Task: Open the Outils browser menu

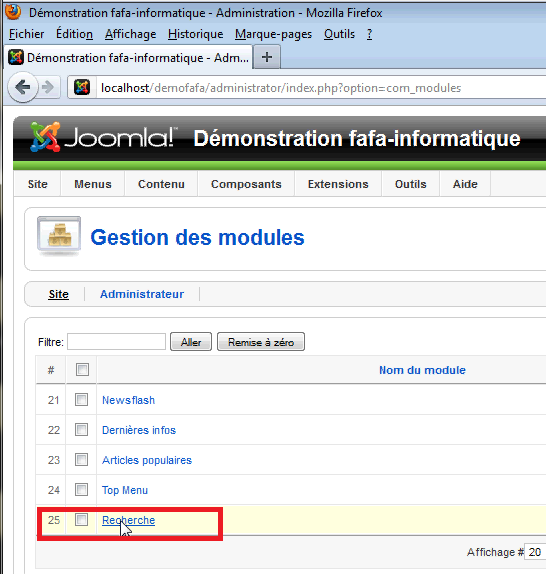Action: (x=339, y=34)
